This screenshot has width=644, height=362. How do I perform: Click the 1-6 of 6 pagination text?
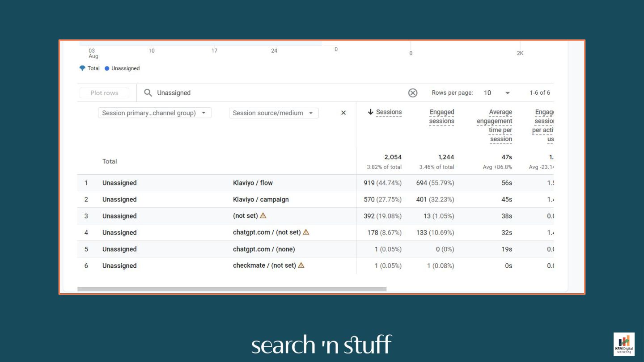540,93
